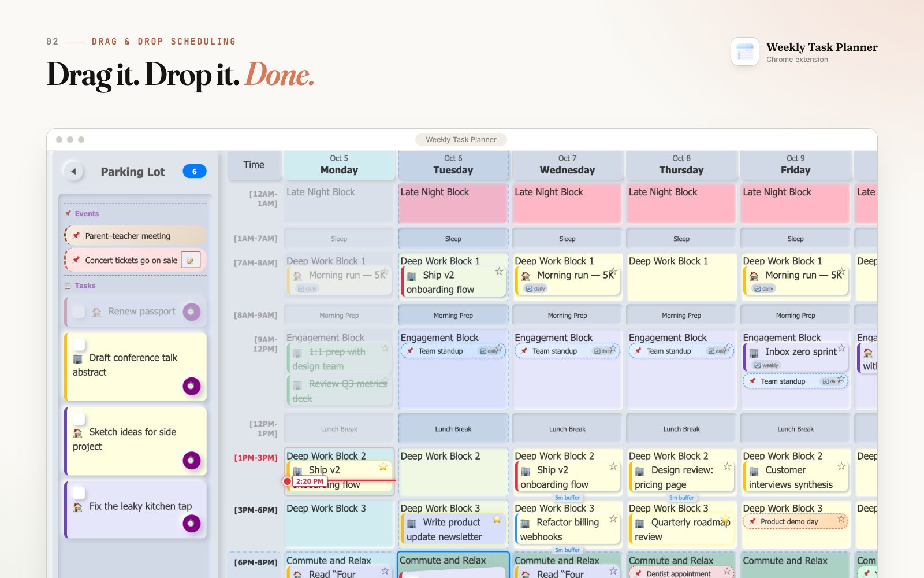Image resolution: width=924 pixels, height=578 pixels.
Task: Toggle the Tasks section header
Action: pos(80,286)
